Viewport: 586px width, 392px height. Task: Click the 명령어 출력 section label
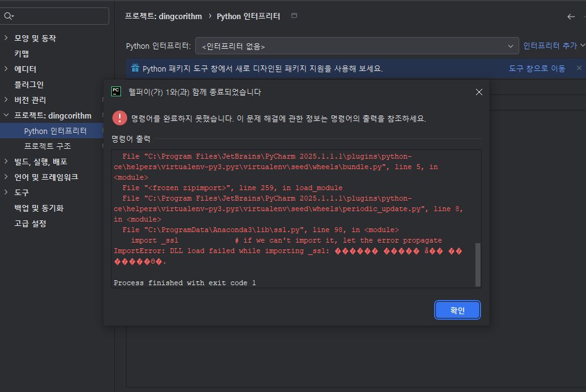[131, 139]
